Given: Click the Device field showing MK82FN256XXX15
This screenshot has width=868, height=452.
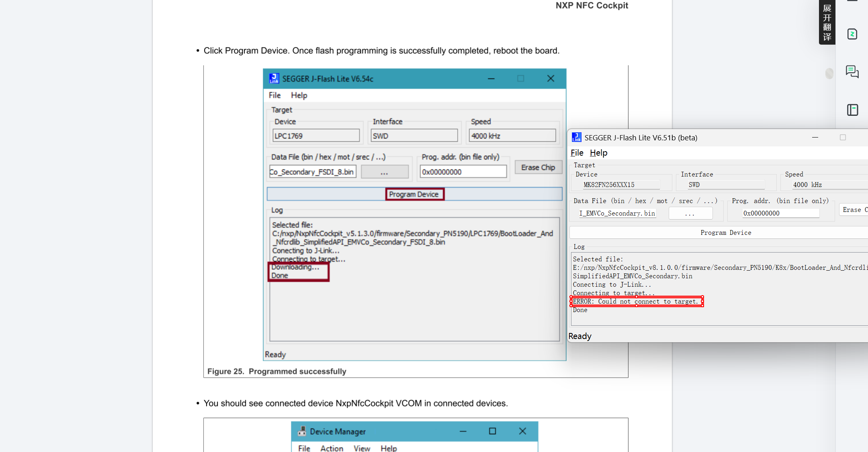Looking at the screenshot, I should pyautogui.click(x=621, y=185).
